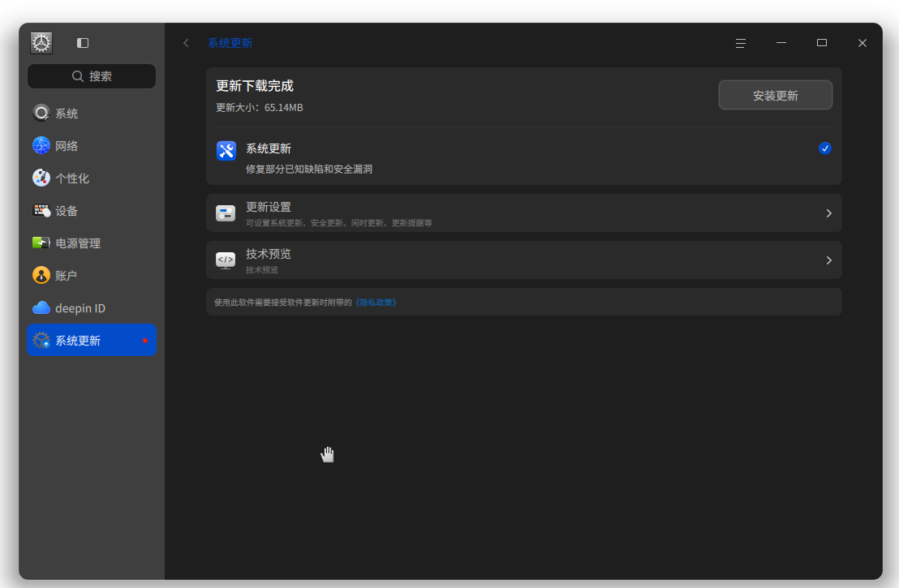Click the search field in the sidebar

[92, 76]
